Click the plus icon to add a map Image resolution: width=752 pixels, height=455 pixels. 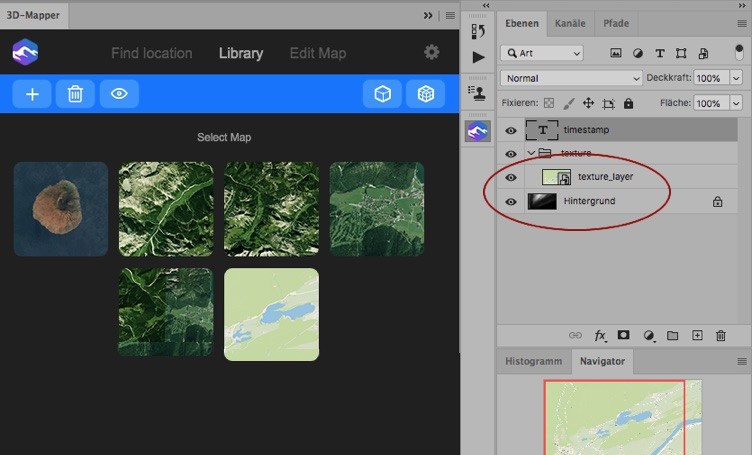click(x=32, y=94)
